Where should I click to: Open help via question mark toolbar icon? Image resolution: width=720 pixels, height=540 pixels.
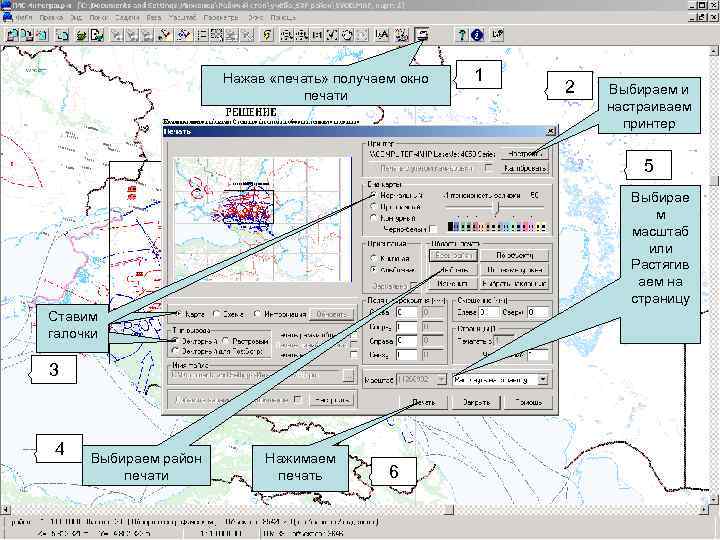coord(462,35)
